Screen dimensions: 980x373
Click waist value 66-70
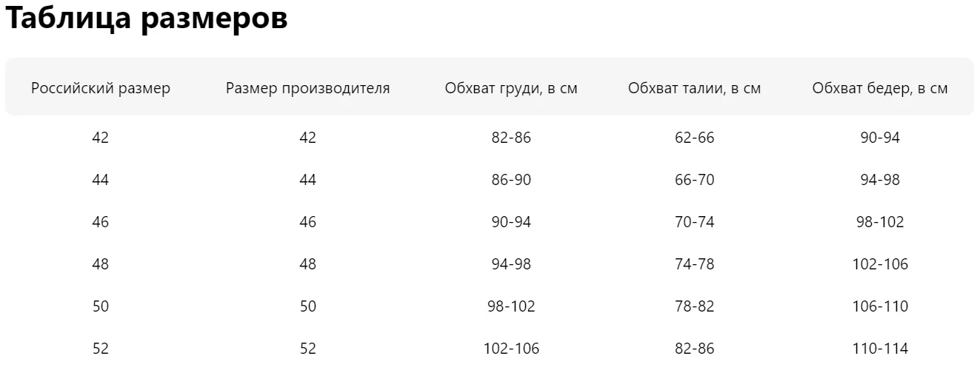tap(695, 180)
